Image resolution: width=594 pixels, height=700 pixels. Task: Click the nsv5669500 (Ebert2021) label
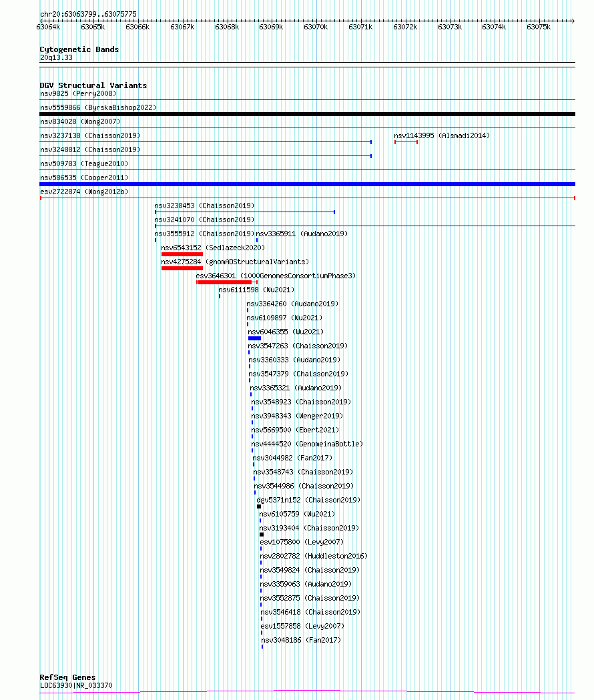pyautogui.click(x=295, y=430)
